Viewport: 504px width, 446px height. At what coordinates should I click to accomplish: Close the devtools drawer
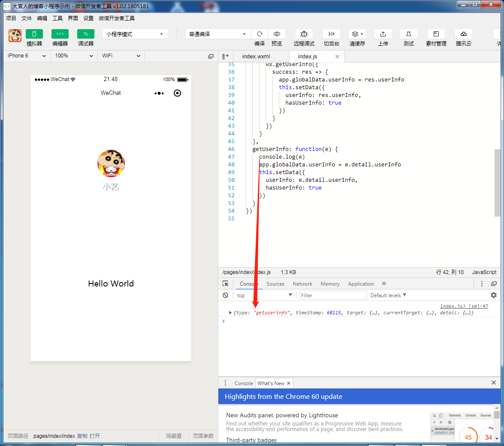click(494, 383)
